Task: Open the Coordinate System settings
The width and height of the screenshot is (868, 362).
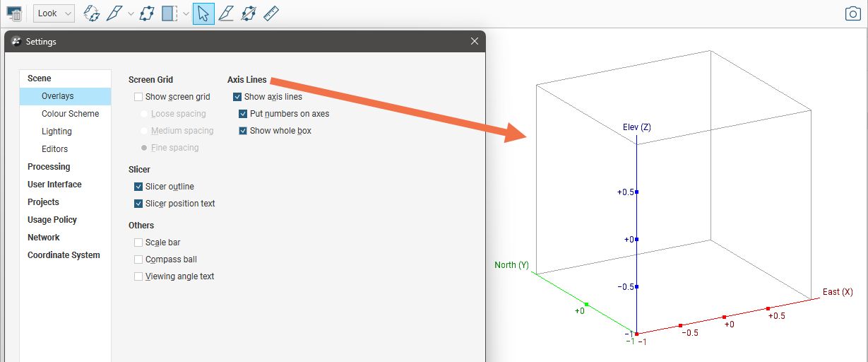Action: pyautogui.click(x=64, y=255)
